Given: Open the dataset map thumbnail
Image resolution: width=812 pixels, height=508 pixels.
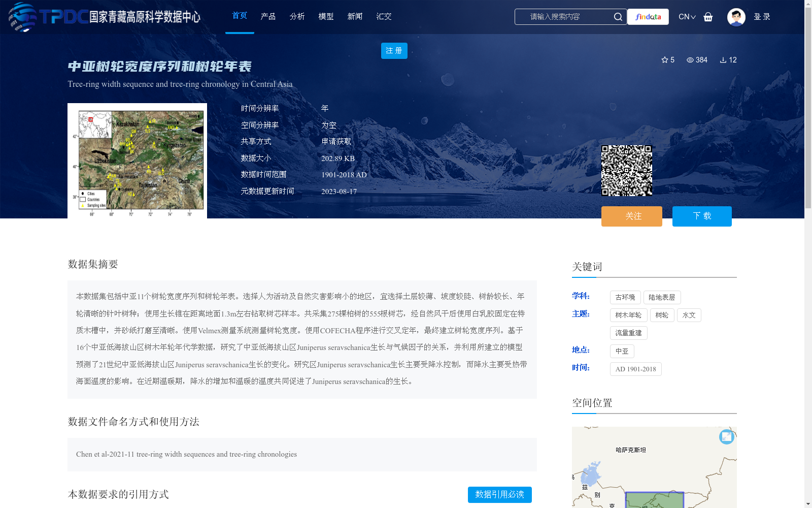Looking at the screenshot, I should (x=137, y=161).
